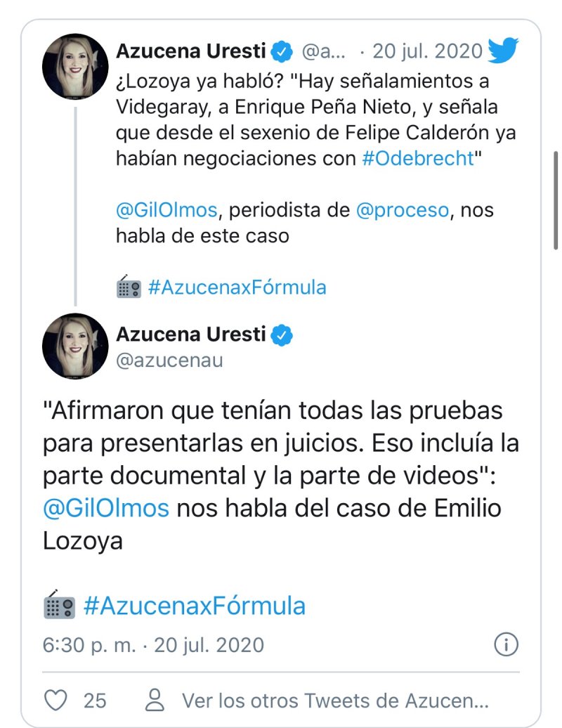
Task: Click the person icon beside Ver los otros Tweets
Action: tap(154, 700)
